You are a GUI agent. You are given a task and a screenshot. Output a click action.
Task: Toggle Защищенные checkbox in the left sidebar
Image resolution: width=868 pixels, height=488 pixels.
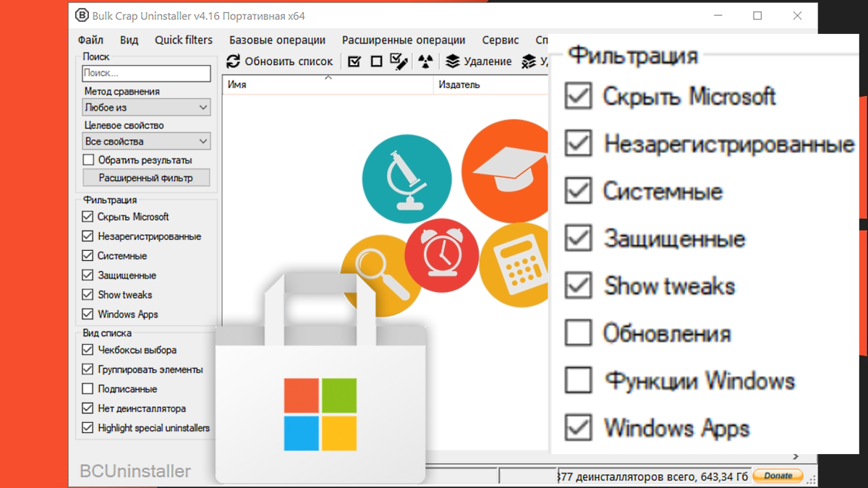(x=88, y=275)
